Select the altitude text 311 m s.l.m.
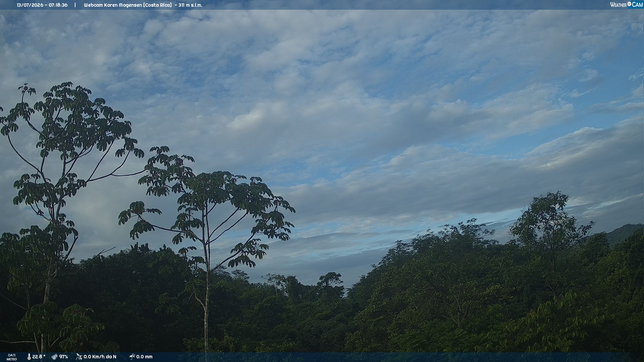Viewport: 644px width, 362px height. click(x=190, y=5)
